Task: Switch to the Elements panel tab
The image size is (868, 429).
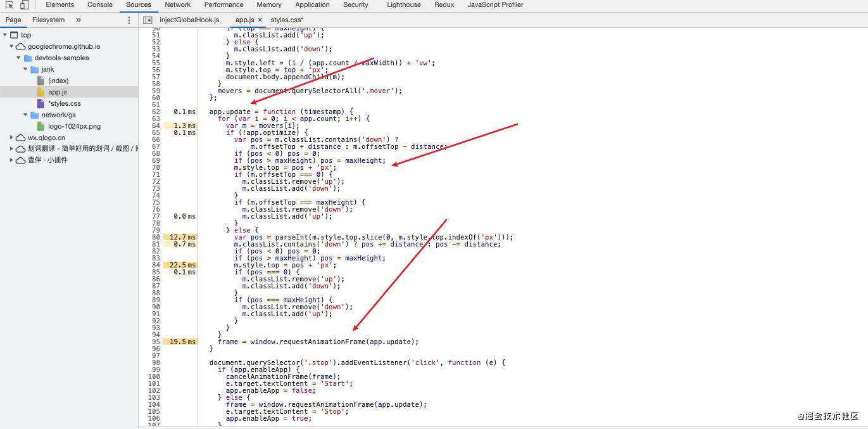Action: (x=60, y=5)
